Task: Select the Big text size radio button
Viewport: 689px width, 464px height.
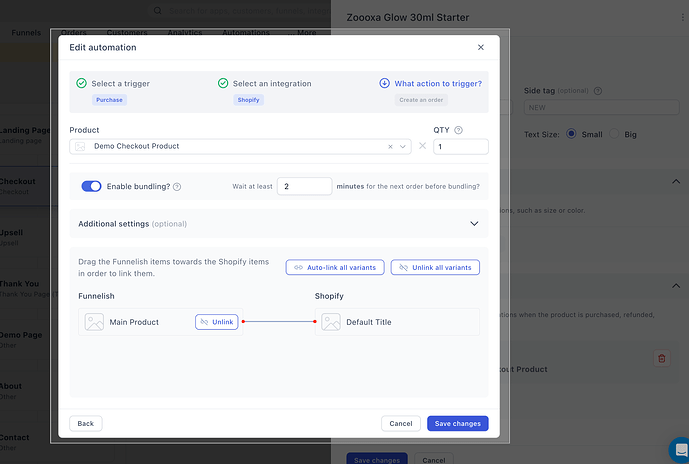Action: 614,134
